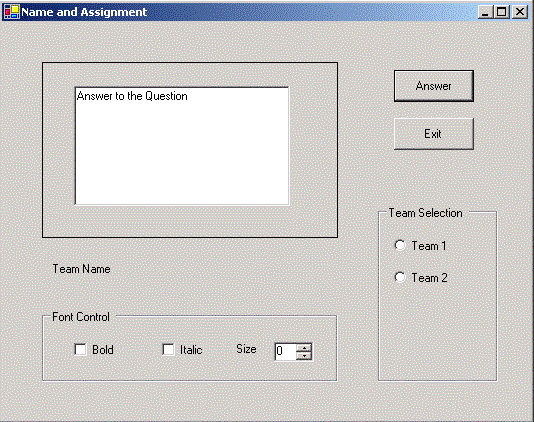534x422 pixels.
Task: Click the form icon in the title bar
Action: (12, 12)
